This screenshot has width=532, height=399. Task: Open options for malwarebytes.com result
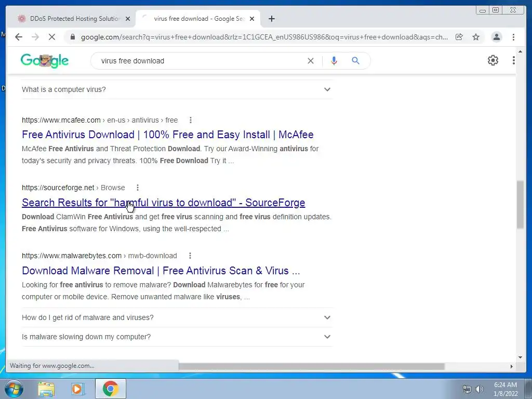(x=190, y=256)
